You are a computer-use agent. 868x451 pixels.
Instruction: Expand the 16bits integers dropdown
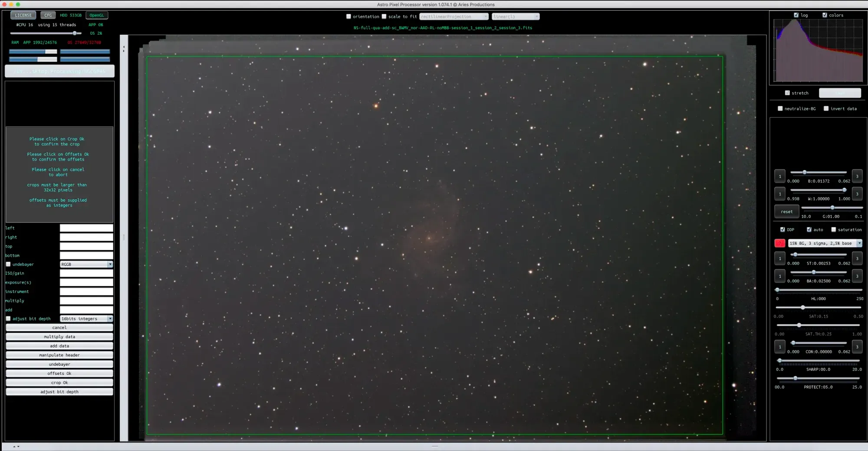pos(86,318)
